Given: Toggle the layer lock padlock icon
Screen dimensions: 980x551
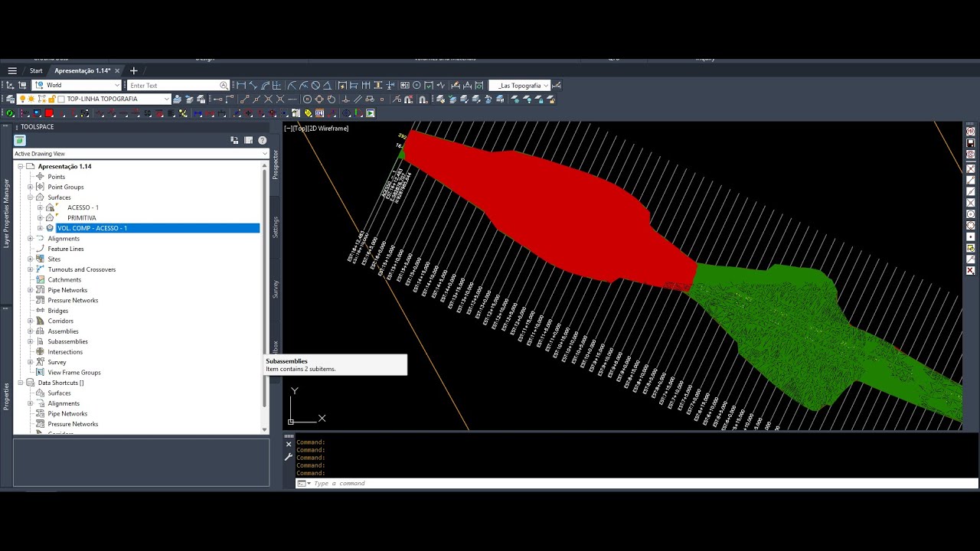Looking at the screenshot, I should click(x=51, y=99).
